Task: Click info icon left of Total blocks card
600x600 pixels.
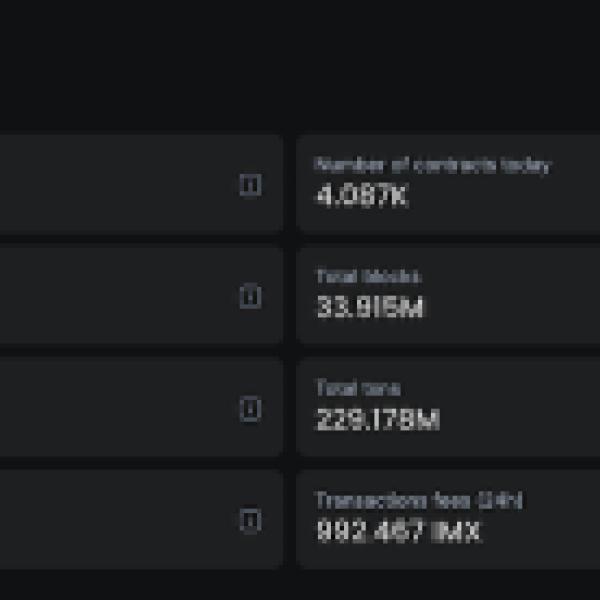Action: [x=251, y=296]
